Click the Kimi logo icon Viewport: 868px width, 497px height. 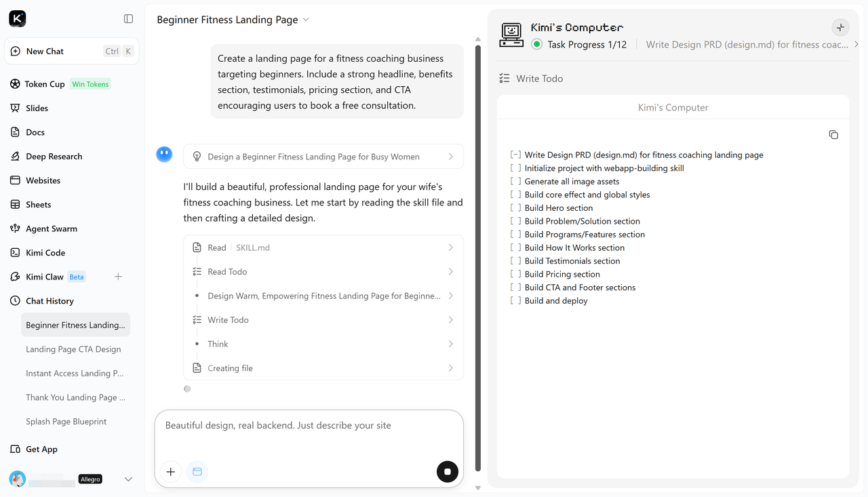coord(18,19)
